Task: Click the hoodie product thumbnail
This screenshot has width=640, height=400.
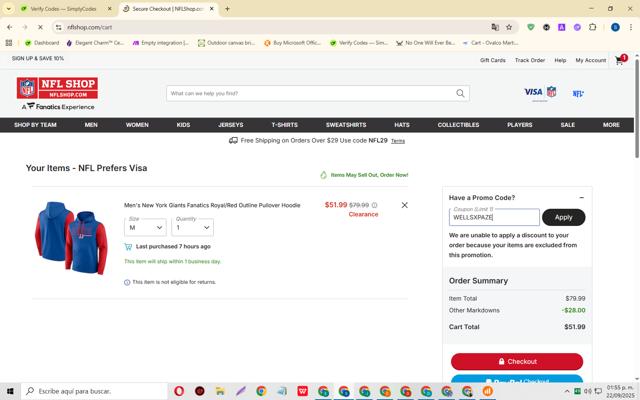Action: [71, 238]
